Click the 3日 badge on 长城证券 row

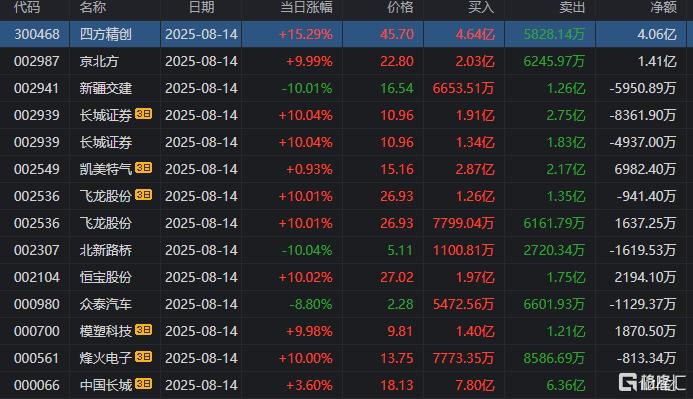click(143, 114)
